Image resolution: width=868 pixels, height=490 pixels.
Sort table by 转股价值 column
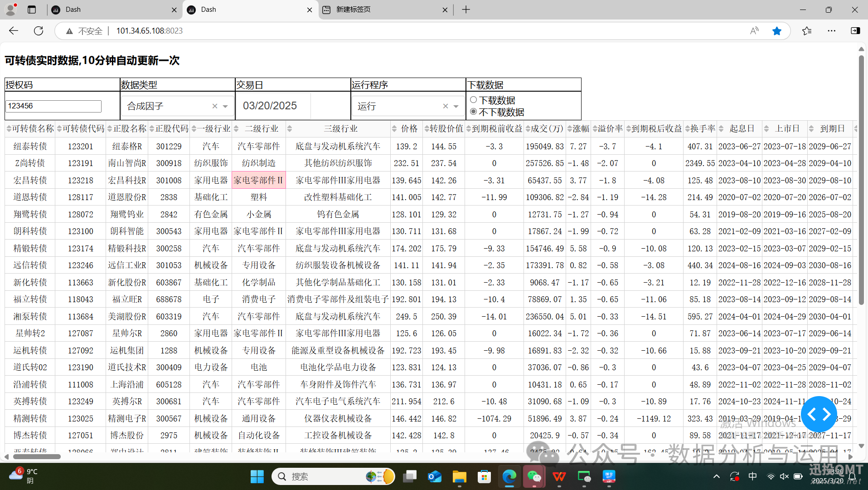tap(427, 129)
